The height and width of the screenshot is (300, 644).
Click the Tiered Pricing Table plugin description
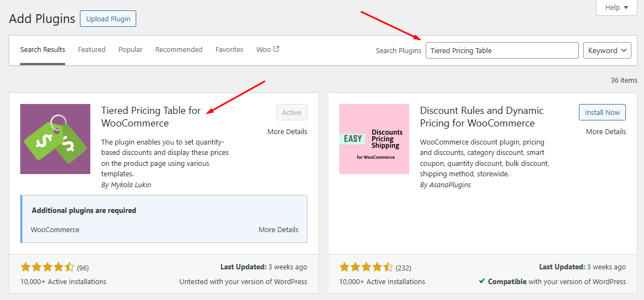point(165,158)
